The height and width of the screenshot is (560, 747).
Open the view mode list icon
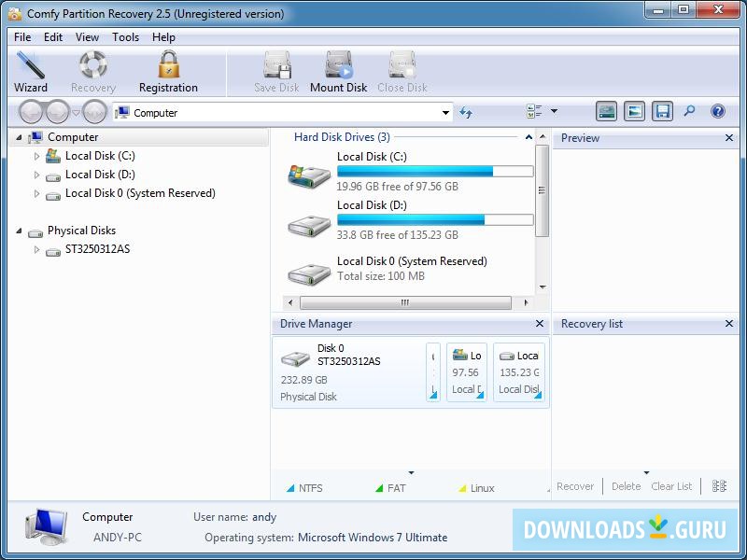tap(534, 111)
